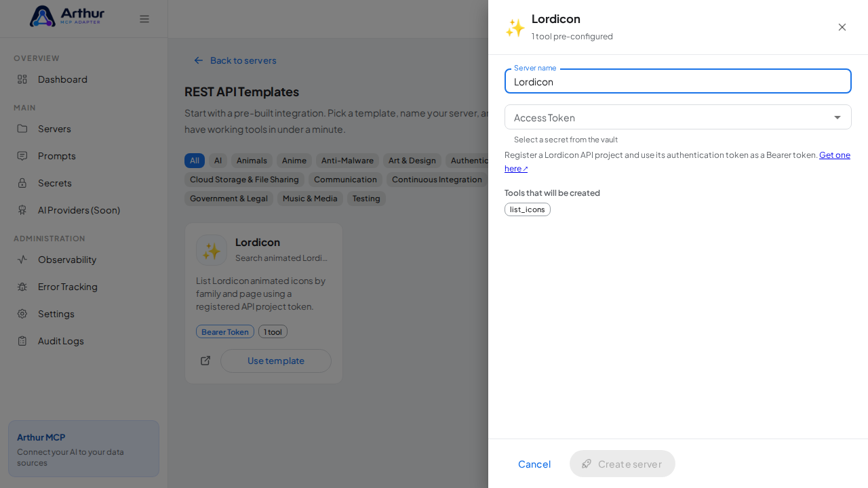Click the Cancel button
This screenshot has height=488, width=868.
[x=534, y=464]
